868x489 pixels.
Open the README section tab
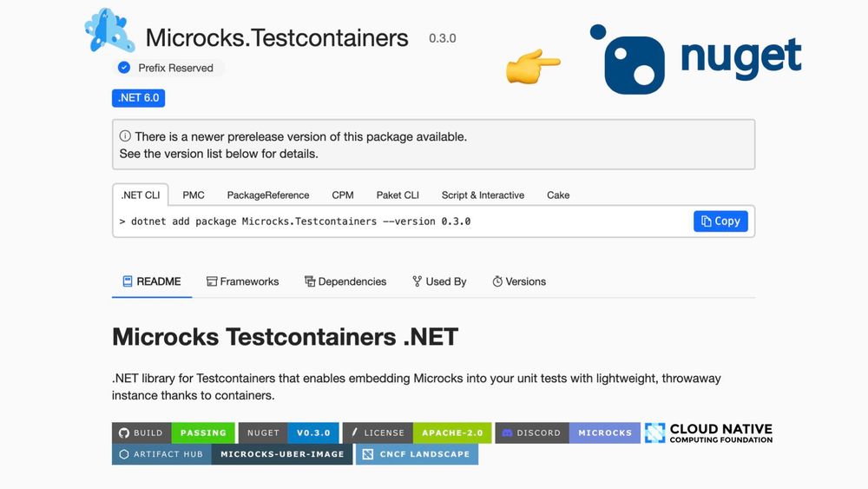[x=152, y=281]
